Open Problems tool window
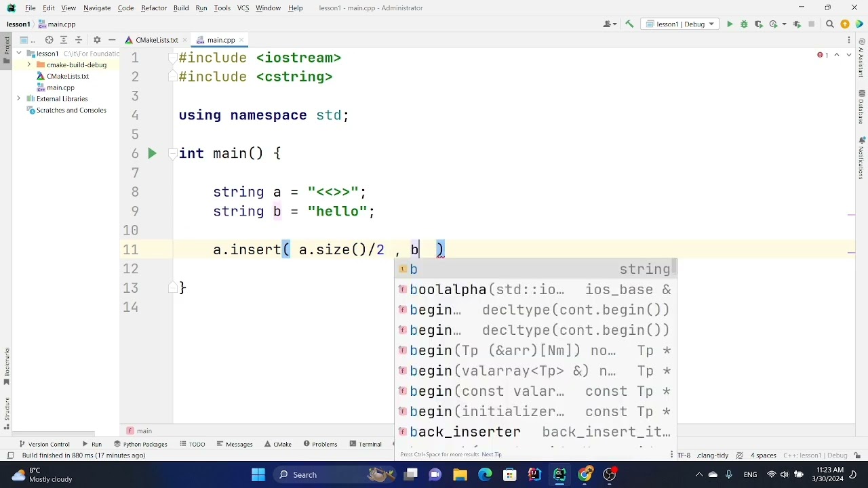 pyautogui.click(x=320, y=445)
